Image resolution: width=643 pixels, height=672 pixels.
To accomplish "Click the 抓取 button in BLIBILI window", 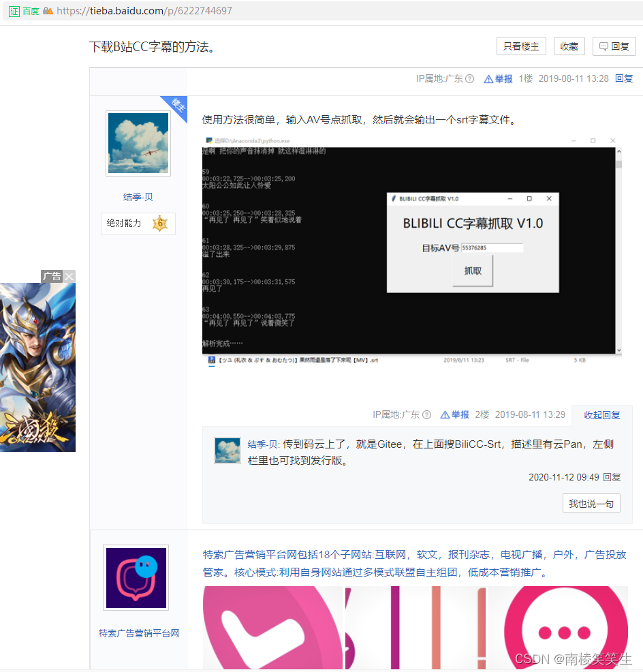I will (x=473, y=271).
